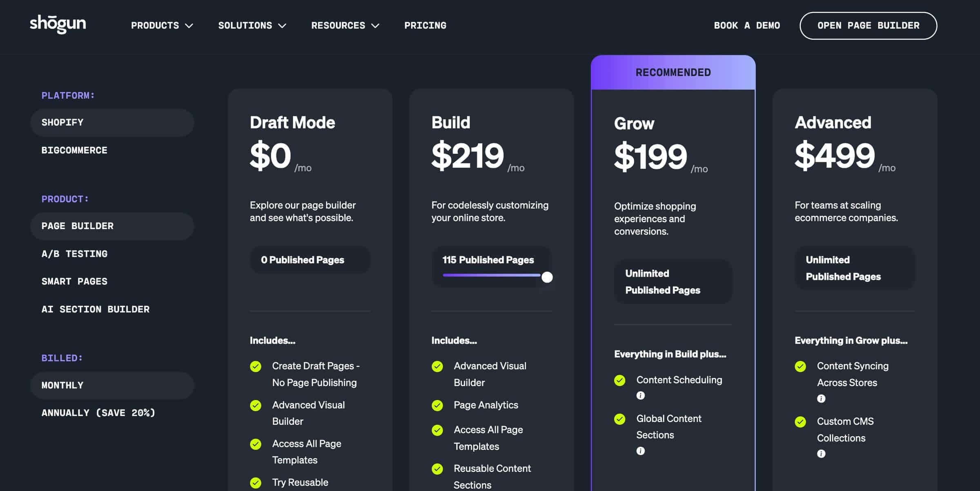This screenshot has width=980, height=491.
Task: Click the Recommended banner on Grow plan
Action: coord(673,72)
